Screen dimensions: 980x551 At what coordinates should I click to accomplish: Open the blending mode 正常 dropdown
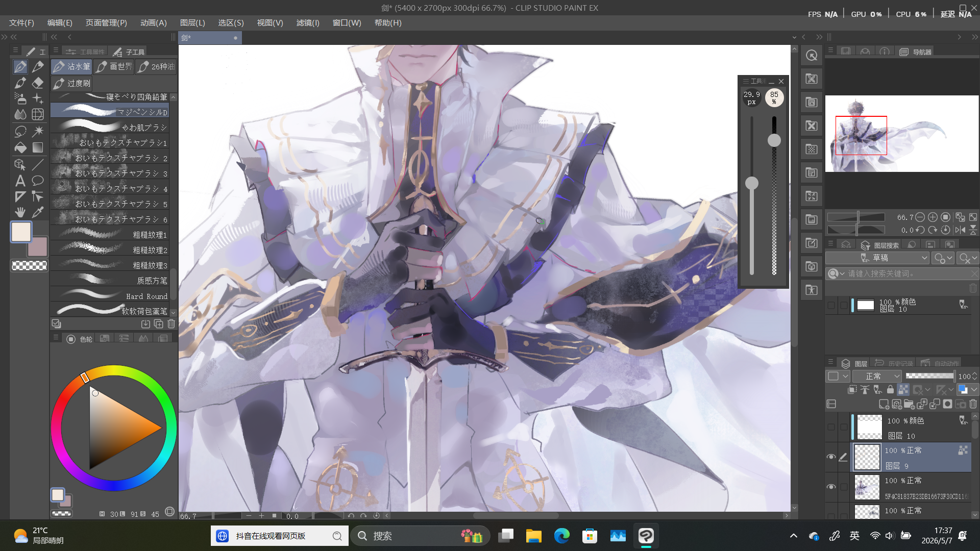(877, 376)
